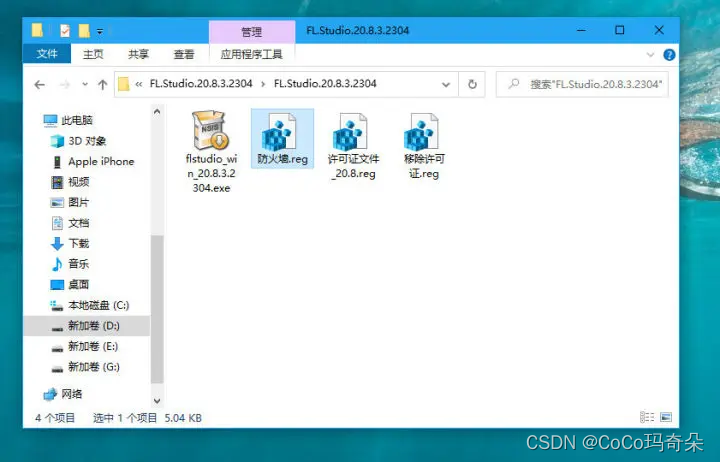Click the 4 个项目 status bar text
This screenshot has height=462, width=720.
(55, 418)
